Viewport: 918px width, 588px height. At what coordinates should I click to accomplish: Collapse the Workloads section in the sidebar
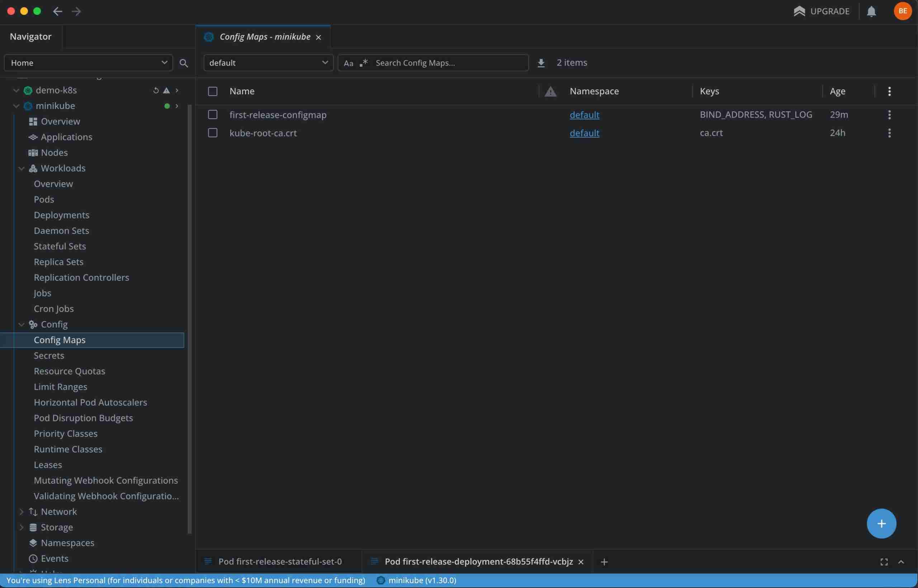pos(22,168)
